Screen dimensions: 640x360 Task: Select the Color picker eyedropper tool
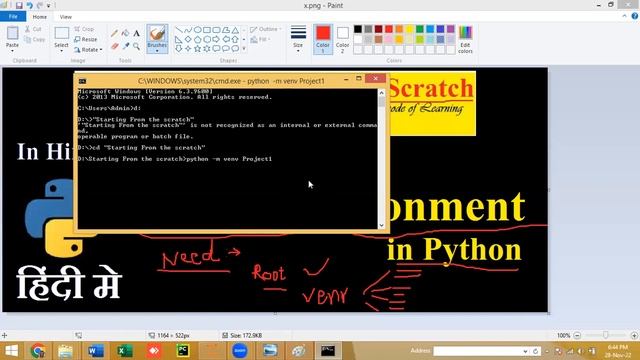(126, 46)
